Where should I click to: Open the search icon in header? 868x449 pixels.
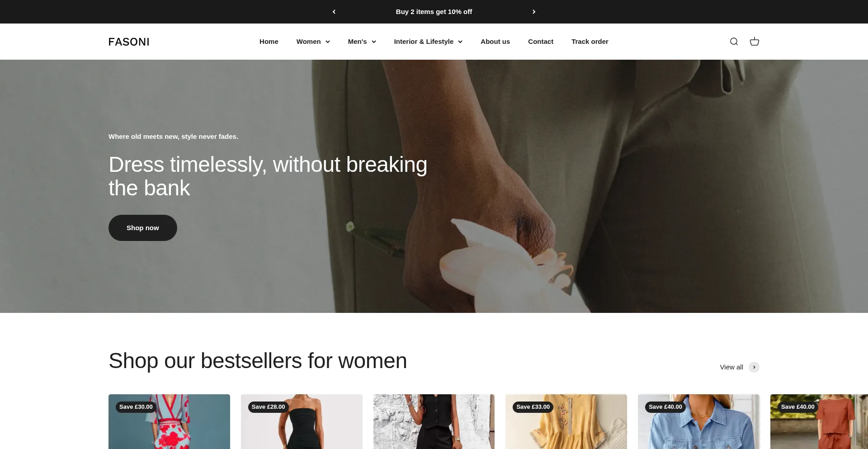[734, 42]
